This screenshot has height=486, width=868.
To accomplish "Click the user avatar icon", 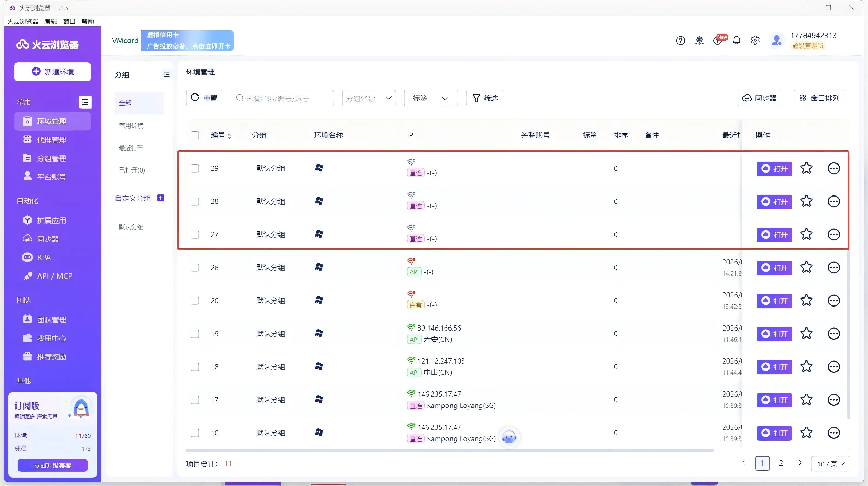I will click(777, 41).
